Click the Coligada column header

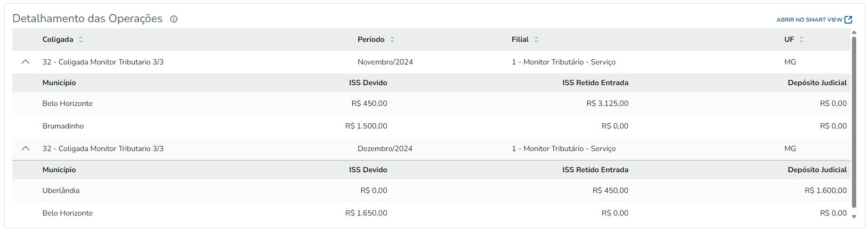[x=57, y=40]
